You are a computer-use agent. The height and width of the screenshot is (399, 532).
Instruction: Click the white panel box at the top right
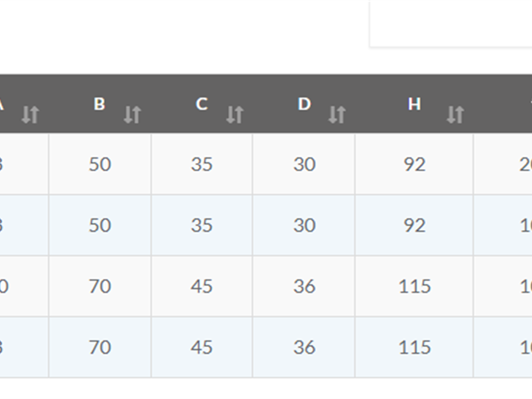point(451,23)
